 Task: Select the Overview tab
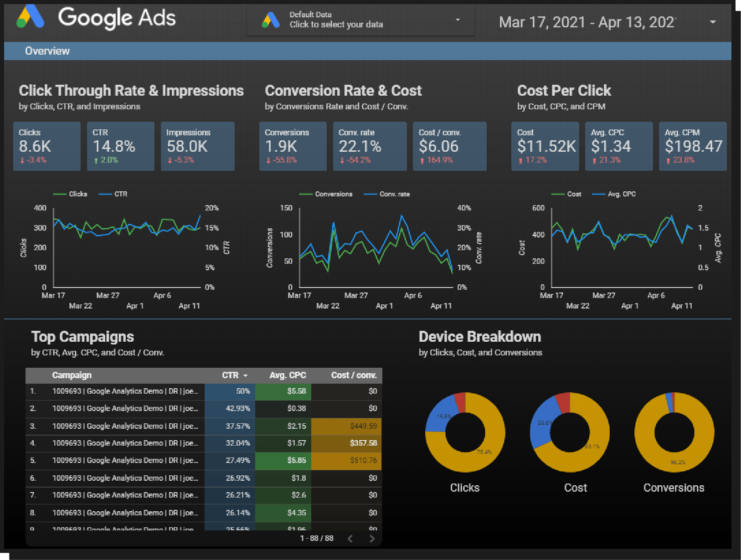(47, 51)
